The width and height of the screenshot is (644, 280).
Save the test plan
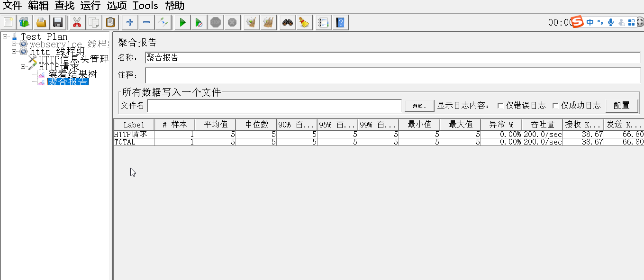[x=57, y=22]
